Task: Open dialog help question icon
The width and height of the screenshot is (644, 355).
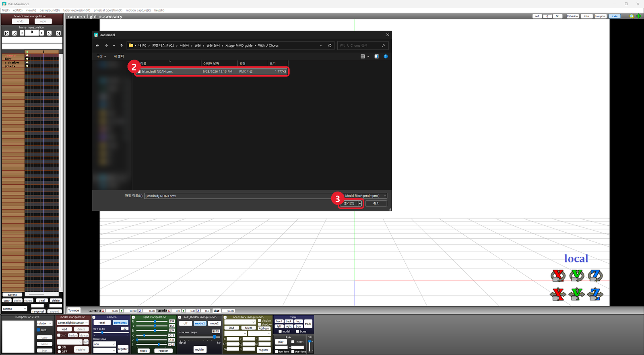Action: click(x=386, y=56)
